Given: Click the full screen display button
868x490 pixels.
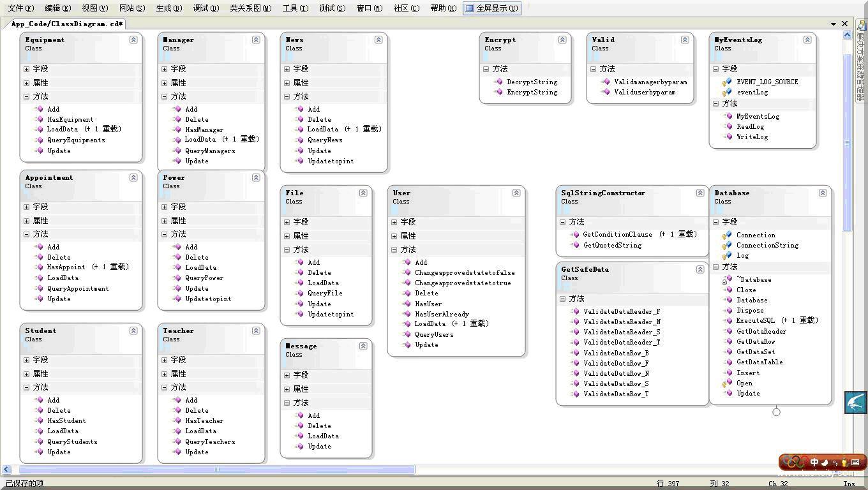Looking at the screenshot, I should click(x=491, y=8).
